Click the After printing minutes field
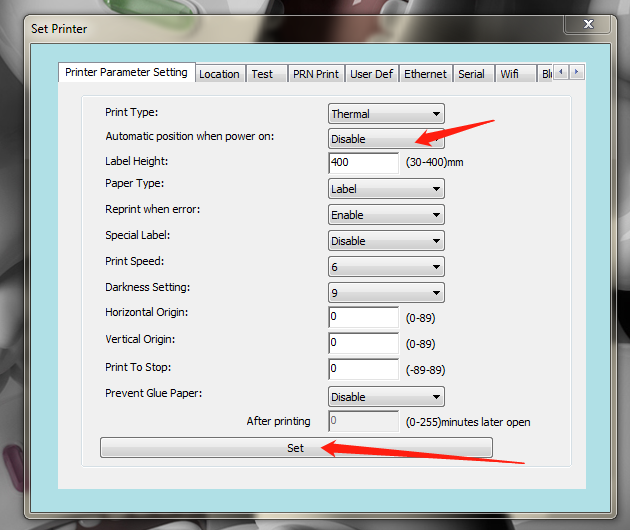This screenshot has width=630, height=530. [364, 421]
